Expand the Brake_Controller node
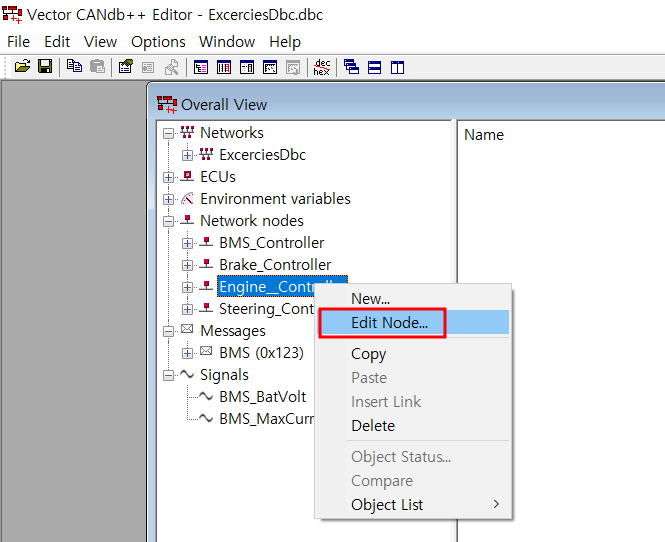This screenshot has height=542, width=665. 187,265
